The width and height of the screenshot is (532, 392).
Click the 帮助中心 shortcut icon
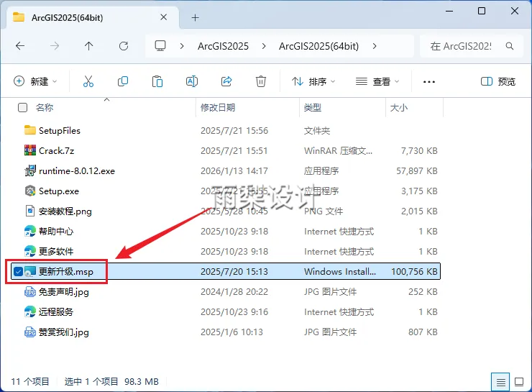(30, 231)
